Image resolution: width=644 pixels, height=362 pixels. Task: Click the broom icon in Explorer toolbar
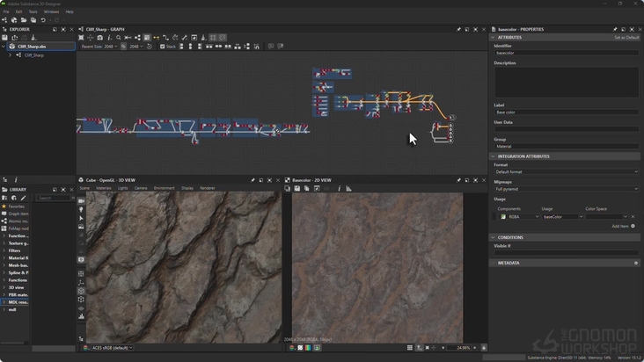coord(33,38)
